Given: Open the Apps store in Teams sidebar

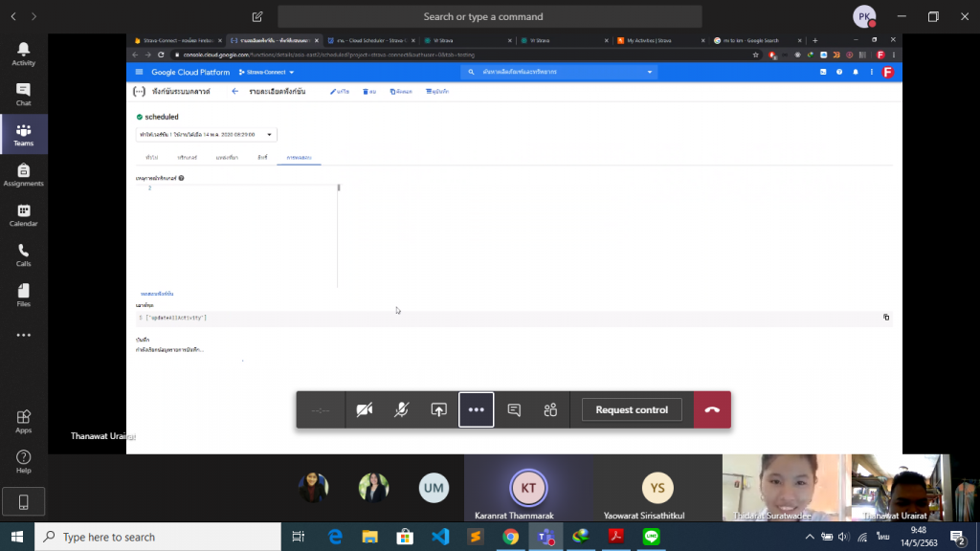Looking at the screenshot, I should pyautogui.click(x=24, y=422).
